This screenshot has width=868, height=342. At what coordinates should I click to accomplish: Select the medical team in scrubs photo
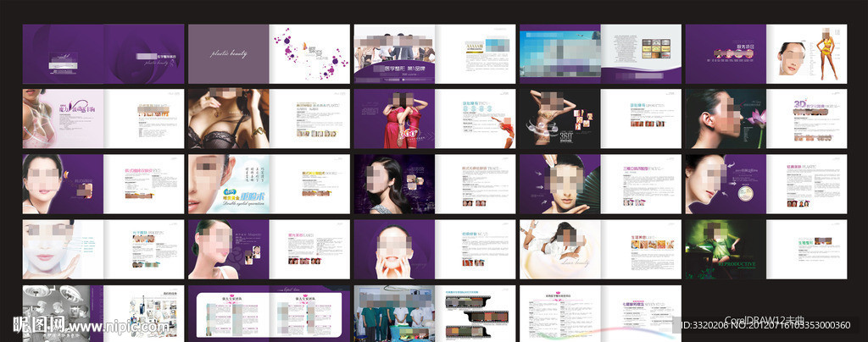click(394, 314)
